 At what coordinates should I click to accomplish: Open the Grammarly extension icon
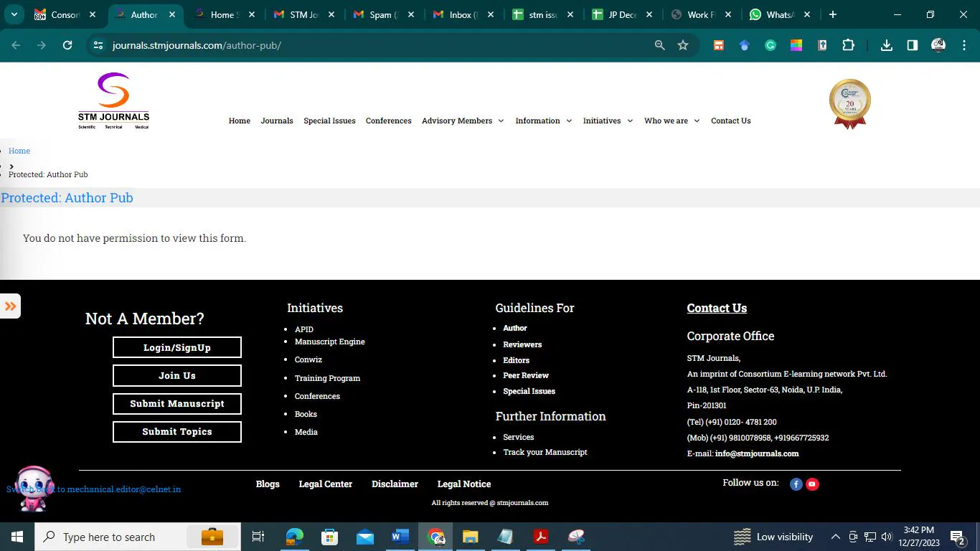click(771, 45)
